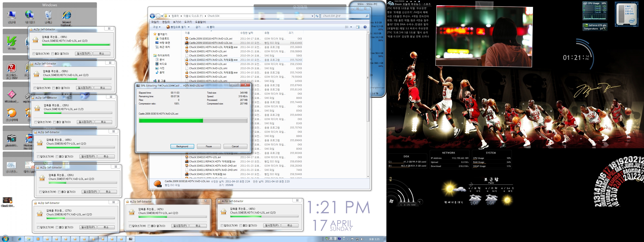
Task: Open the 도구(T) menu
Action: 188,22
